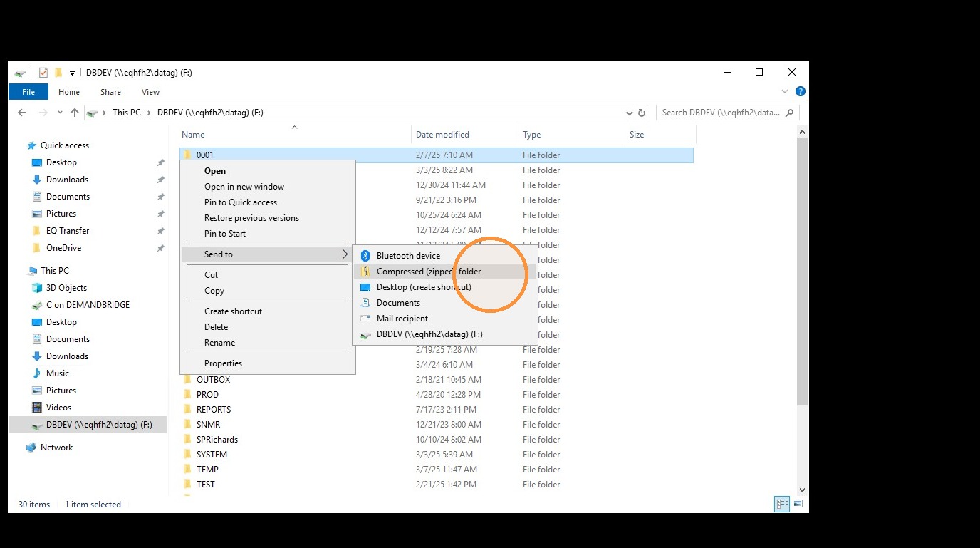This screenshot has height=548, width=980.
Task: Select EQ Transfer in Quick access
Action: click(68, 231)
